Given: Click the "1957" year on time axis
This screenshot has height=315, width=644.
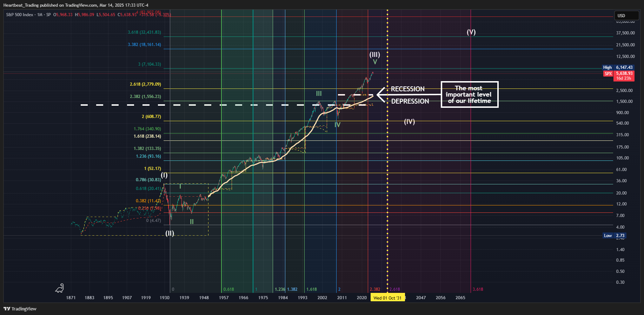Looking at the screenshot, I should point(224,298).
